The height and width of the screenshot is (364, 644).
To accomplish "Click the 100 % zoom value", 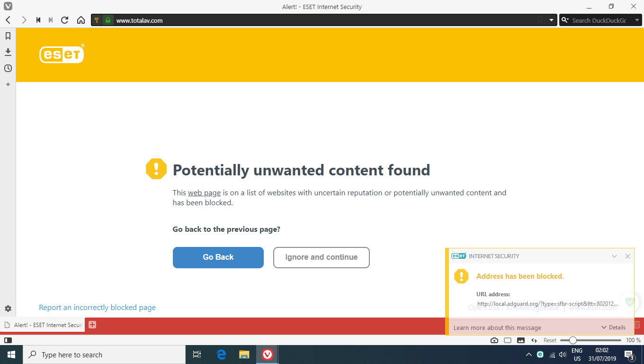I will click(x=633, y=340).
